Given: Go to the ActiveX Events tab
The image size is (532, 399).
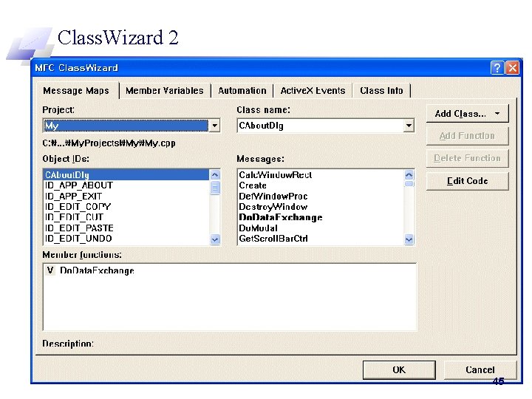Looking at the screenshot, I should point(313,91).
